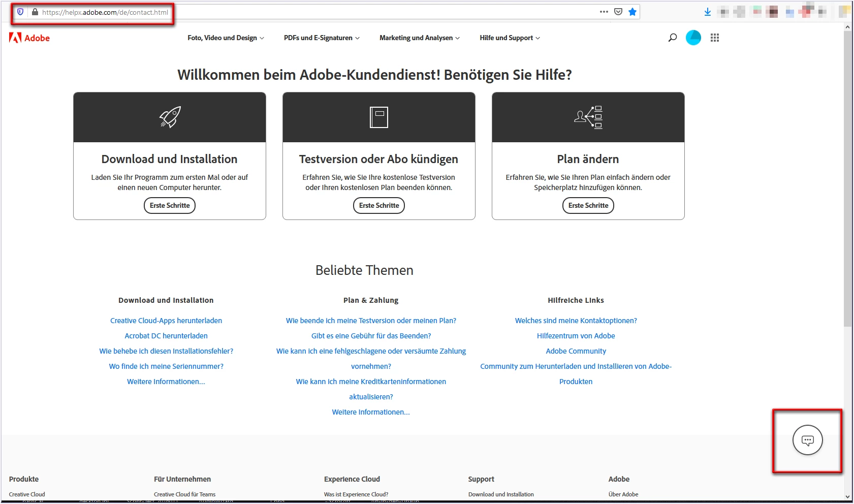The image size is (854, 504).
Task: Click footer Creative Cloud für Teams link
Action: click(x=185, y=494)
